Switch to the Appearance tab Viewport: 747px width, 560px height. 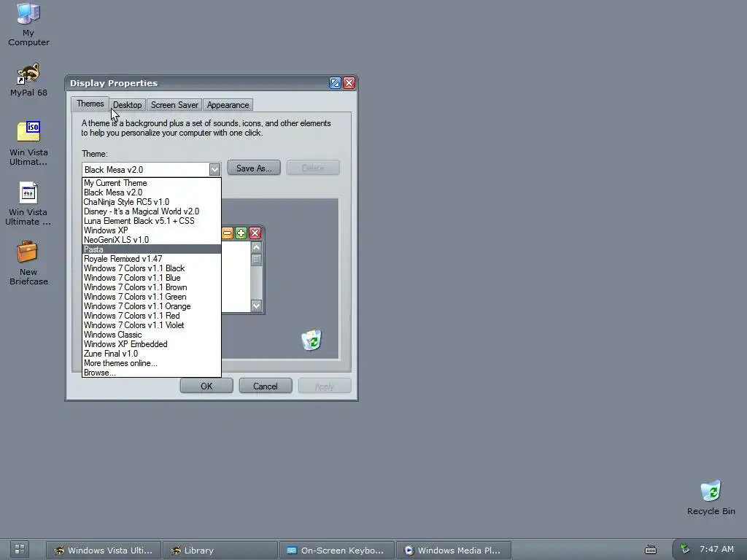[x=228, y=105]
